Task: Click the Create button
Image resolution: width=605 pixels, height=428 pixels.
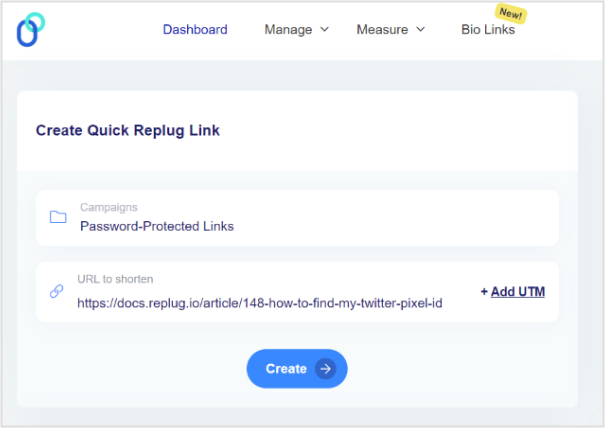Action: coord(297,369)
